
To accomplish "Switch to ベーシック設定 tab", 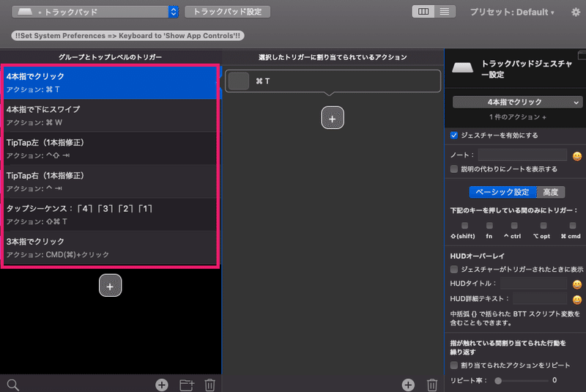I will [x=502, y=192].
